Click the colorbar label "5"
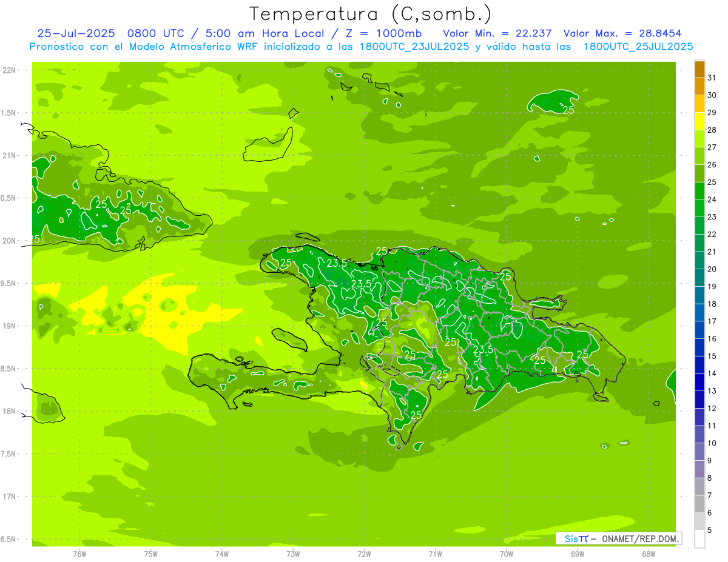This screenshot has height=562, width=728. click(709, 530)
